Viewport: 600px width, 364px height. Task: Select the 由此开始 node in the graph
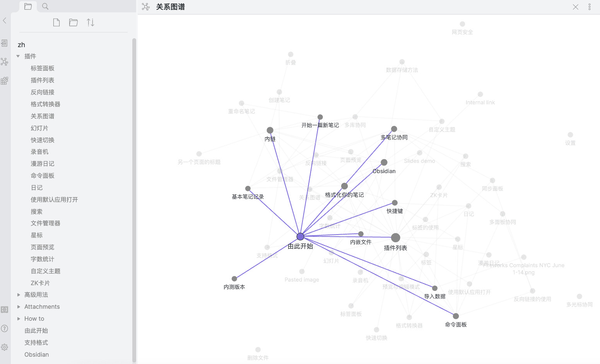coord(300,236)
